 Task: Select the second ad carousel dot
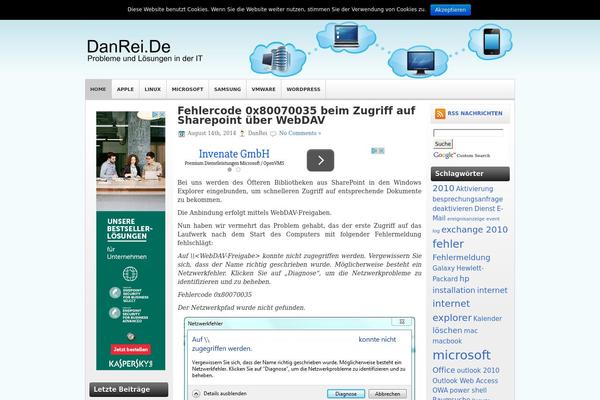(x=238, y=170)
